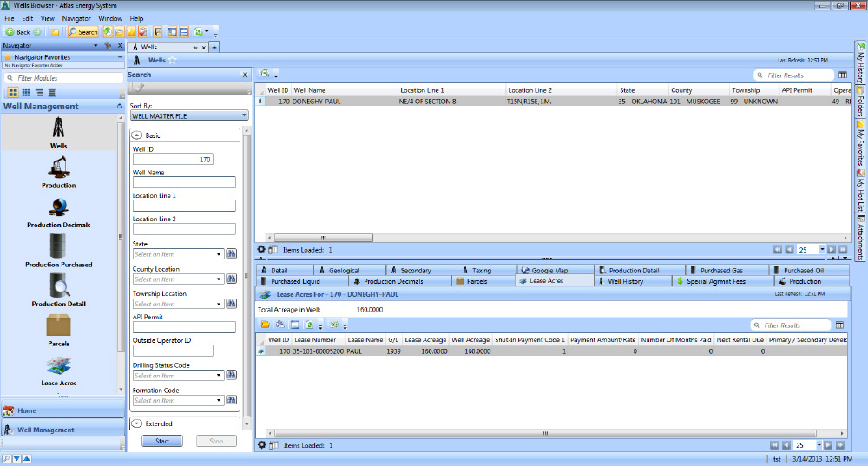Close the Search panel
This screenshot has width=868, height=466.
click(245, 75)
